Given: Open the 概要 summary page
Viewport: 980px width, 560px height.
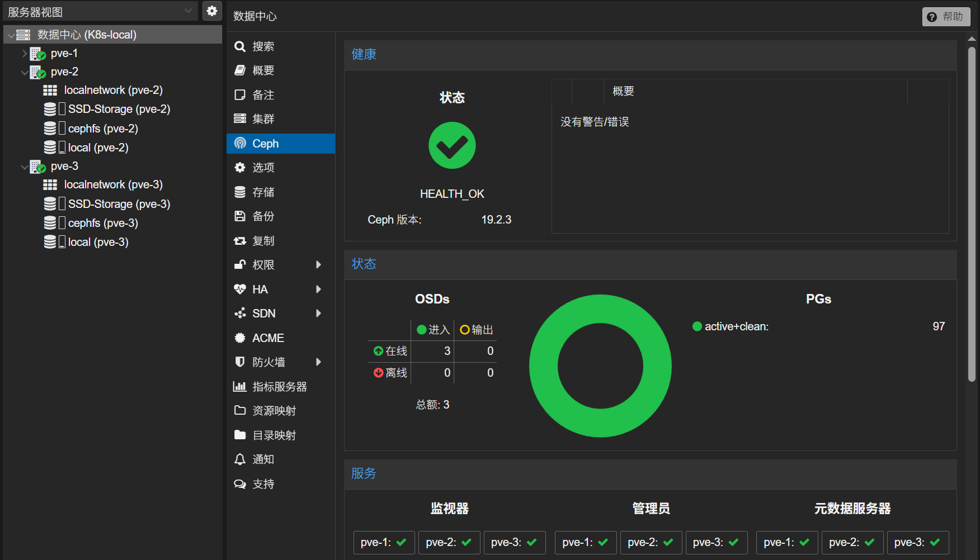Looking at the screenshot, I should coord(263,70).
